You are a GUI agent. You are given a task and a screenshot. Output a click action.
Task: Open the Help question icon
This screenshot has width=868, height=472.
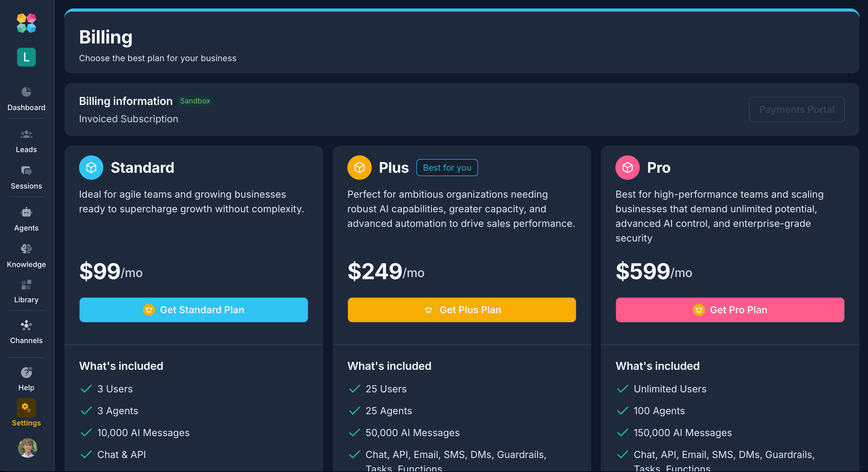pyautogui.click(x=26, y=373)
